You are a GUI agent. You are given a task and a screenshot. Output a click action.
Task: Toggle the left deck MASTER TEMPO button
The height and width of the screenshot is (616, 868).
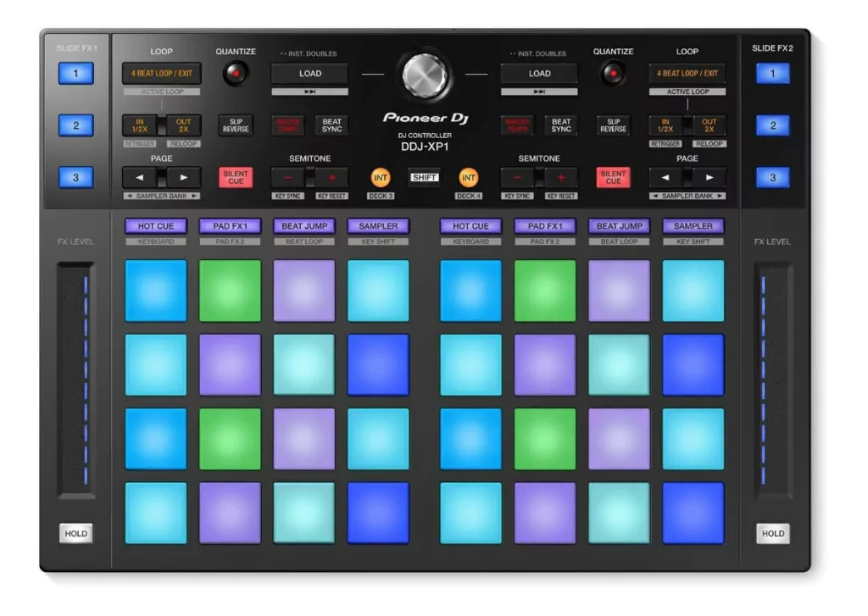click(x=288, y=125)
